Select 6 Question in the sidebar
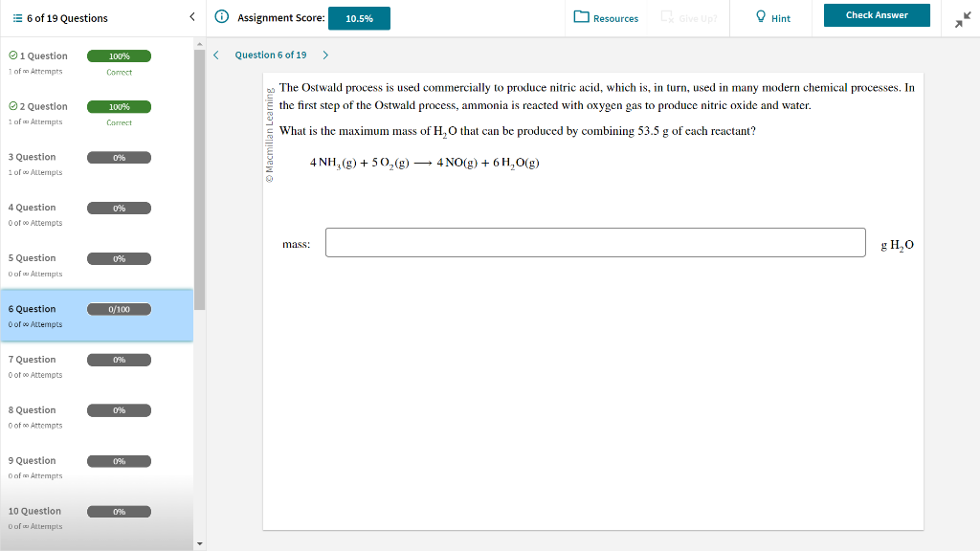The image size is (980, 551). point(97,316)
